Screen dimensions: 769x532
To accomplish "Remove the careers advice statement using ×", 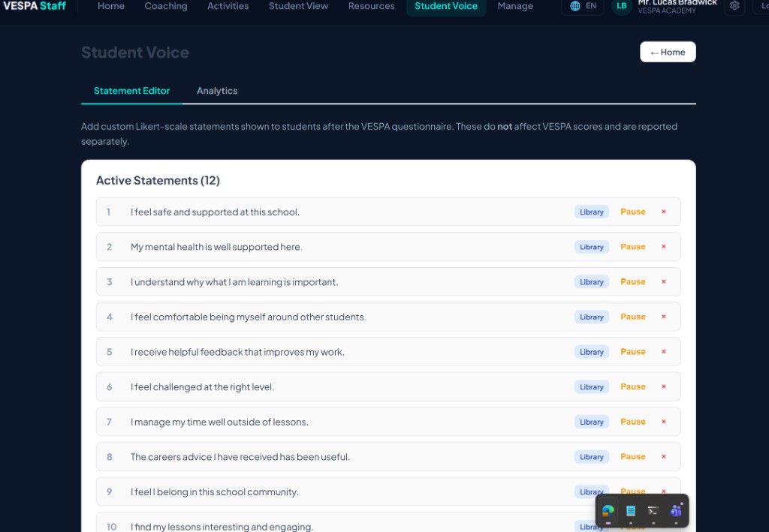I will (663, 457).
